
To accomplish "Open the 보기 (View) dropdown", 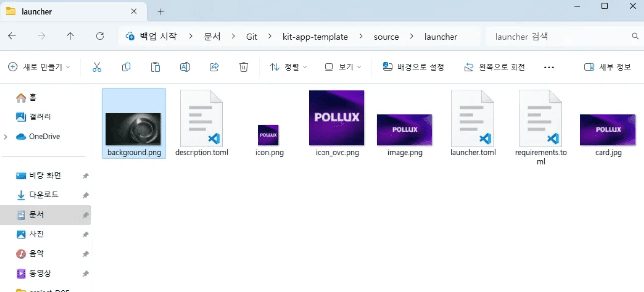I will pyautogui.click(x=342, y=67).
